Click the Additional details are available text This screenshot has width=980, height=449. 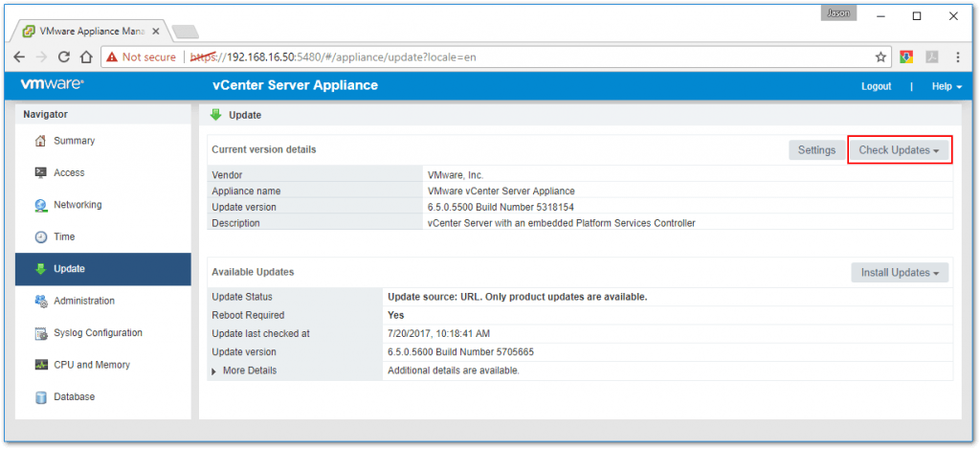[x=454, y=370]
